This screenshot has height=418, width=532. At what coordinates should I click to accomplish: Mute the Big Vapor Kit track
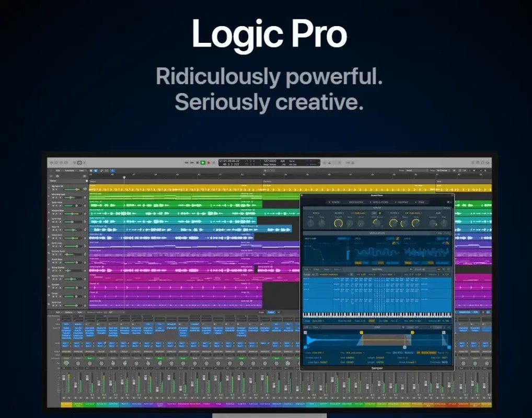[x=53, y=189]
